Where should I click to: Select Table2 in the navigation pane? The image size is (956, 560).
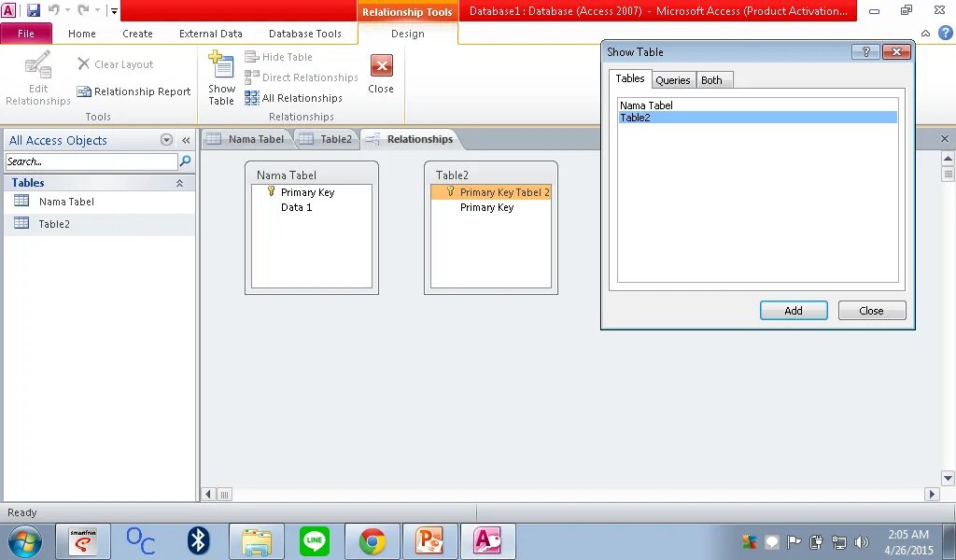[x=99, y=224]
